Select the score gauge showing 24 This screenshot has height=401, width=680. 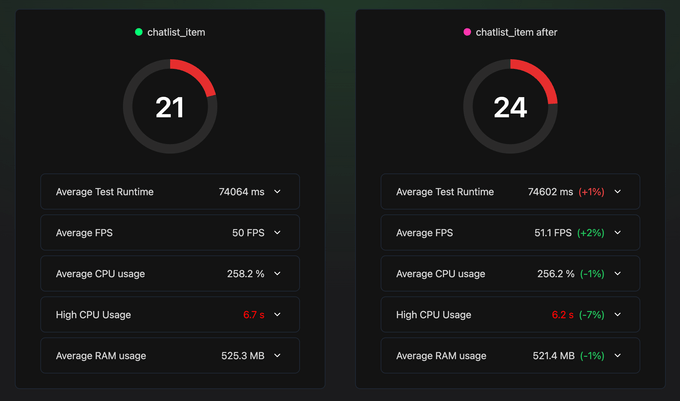(510, 106)
